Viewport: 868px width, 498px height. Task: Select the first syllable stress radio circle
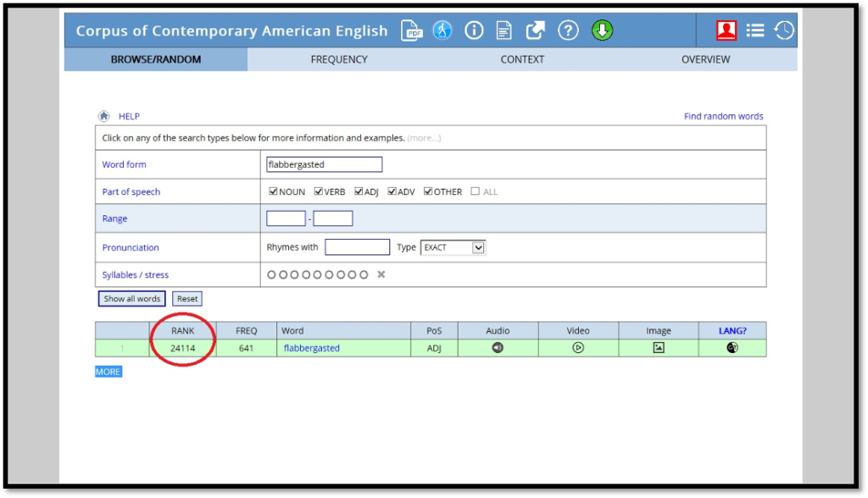[x=272, y=274]
